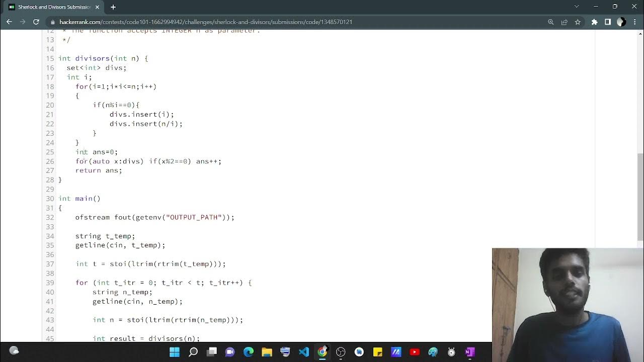Click line number 28
The height and width of the screenshot is (362, 644).
tap(50, 180)
